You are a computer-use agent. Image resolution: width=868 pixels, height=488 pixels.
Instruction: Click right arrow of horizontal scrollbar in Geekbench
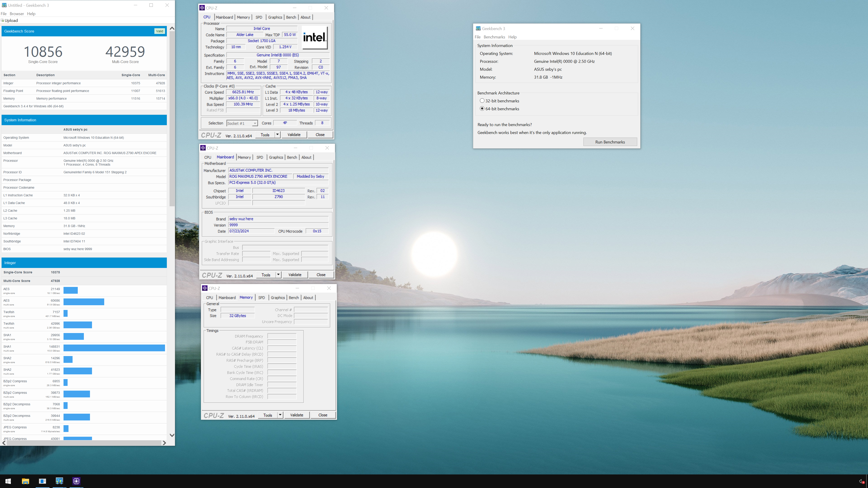coord(164,443)
